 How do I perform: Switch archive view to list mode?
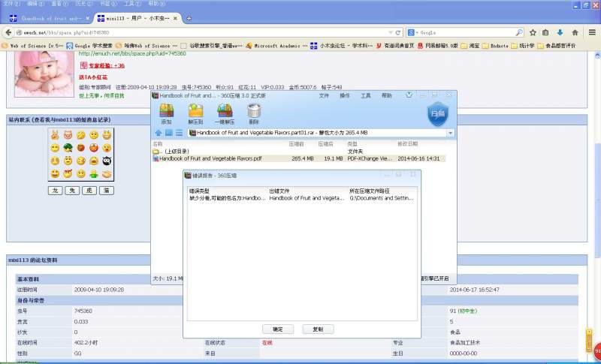[179, 133]
